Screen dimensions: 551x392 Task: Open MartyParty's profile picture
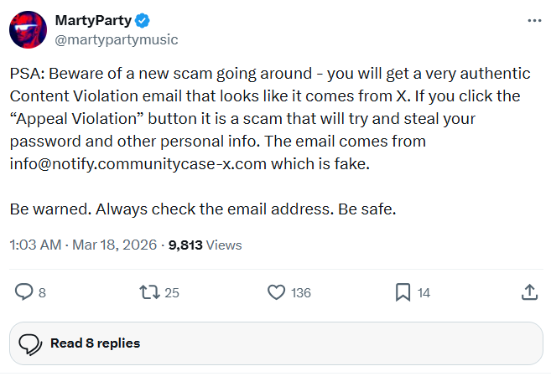28,29
